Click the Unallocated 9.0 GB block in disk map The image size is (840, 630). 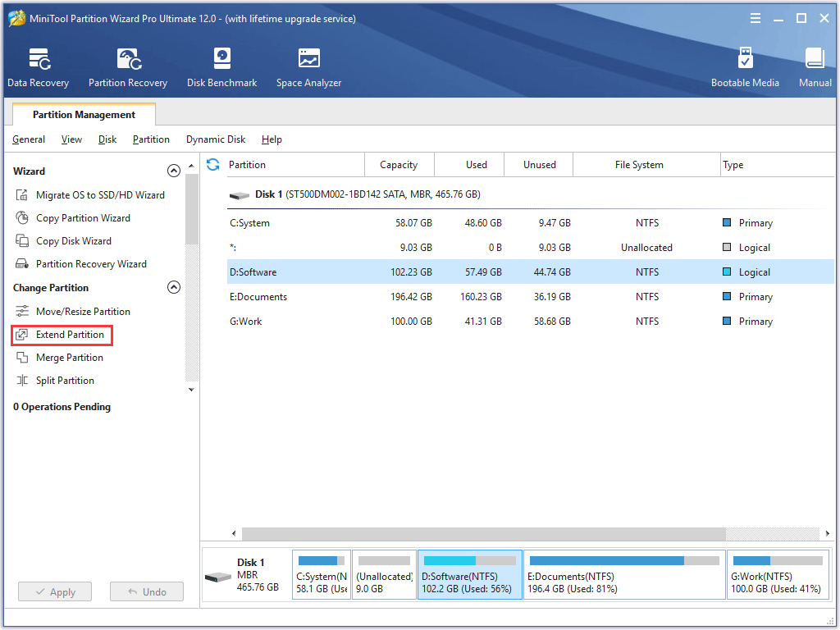pyautogui.click(x=384, y=575)
